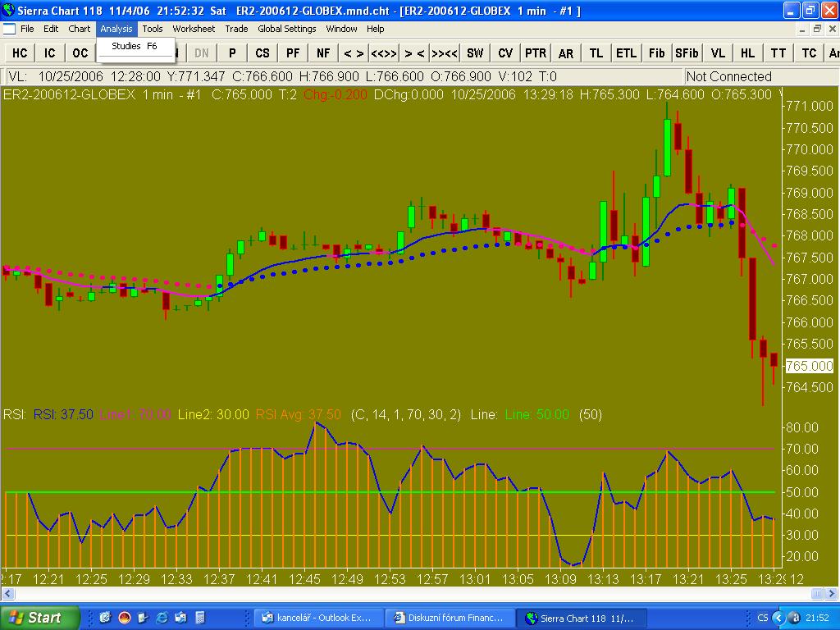Click the Windows Start button
Screen dimensions: 840x630
click(x=40, y=618)
